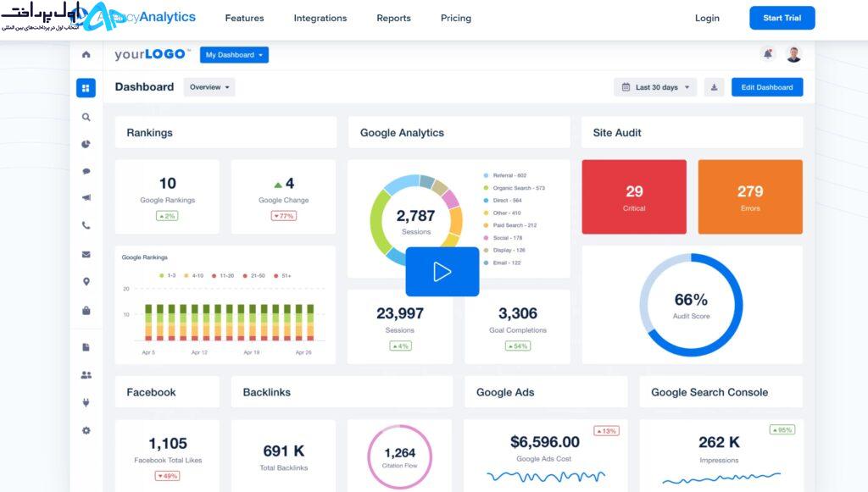Click the red 29 Critical tile
Screen dimensions: 868x492
pyautogui.click(x=634, y=196)
